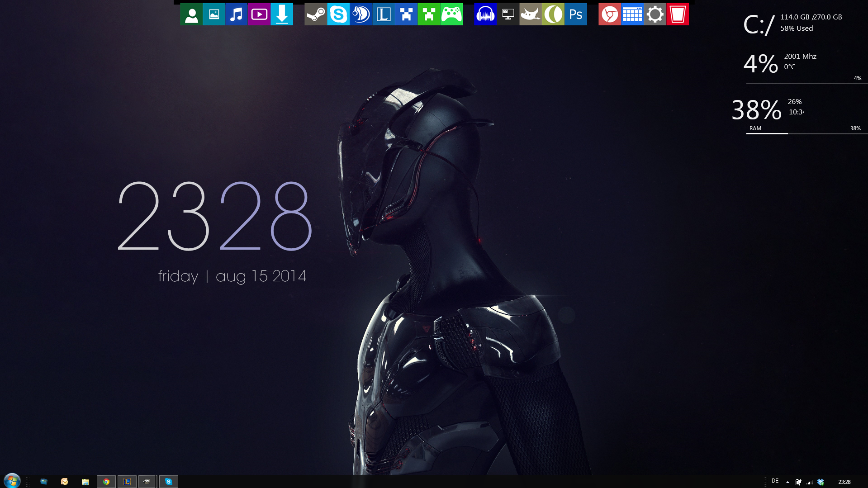The height and width of the screenshot is (488, 868).
Task: Click the DE language indicator
Action: (x=775, y=481)
